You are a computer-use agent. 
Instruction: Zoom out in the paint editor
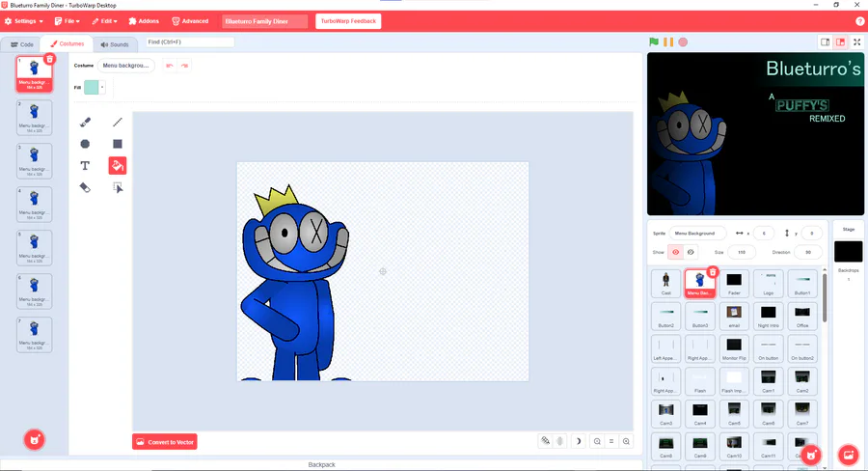[597, 442]
